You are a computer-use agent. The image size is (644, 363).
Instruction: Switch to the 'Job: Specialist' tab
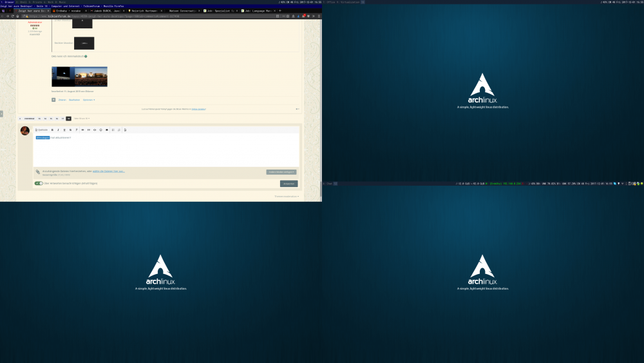(x=221, y=11)
